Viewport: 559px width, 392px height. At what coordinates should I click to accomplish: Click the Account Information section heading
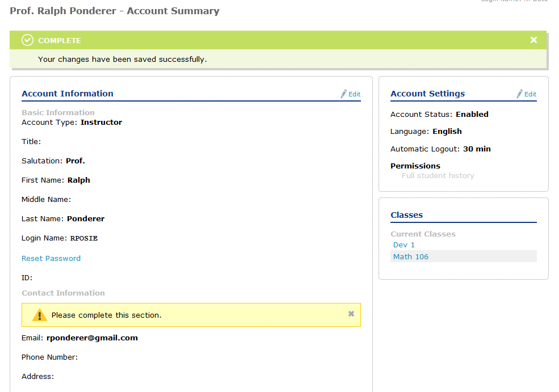pos(68,94)
